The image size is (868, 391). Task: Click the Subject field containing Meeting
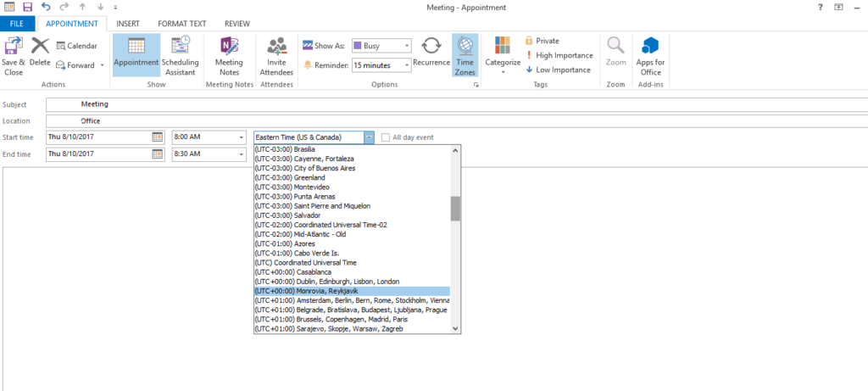pos(339,104)
